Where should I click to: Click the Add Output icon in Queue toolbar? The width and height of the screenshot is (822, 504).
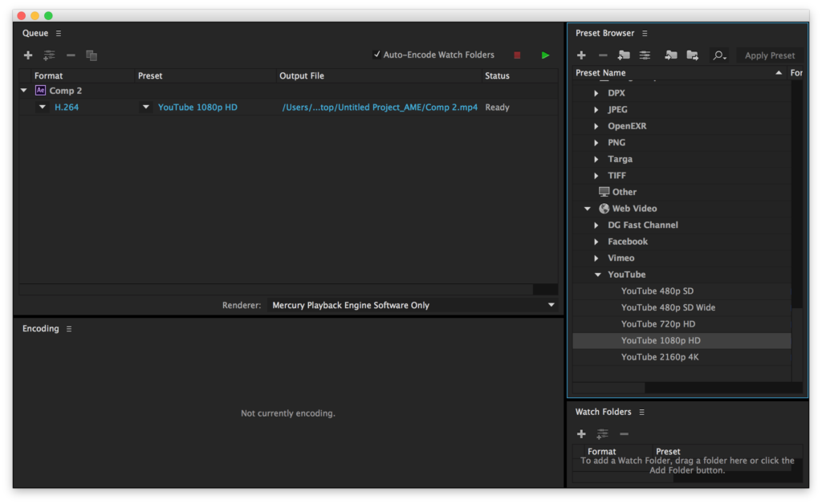click(x=49, y=55)
